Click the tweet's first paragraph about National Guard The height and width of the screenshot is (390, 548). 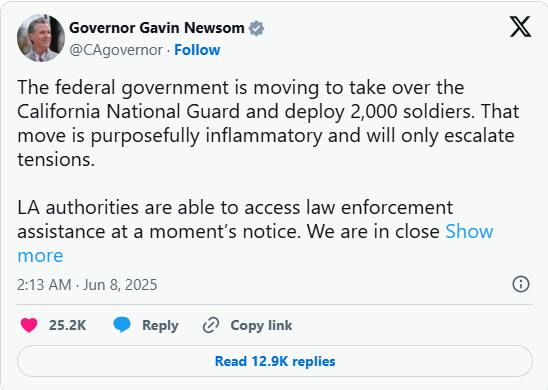pos(268,123)
